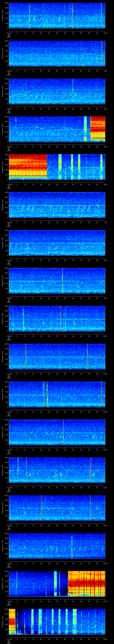Click the '6:00' end time label
Screen dimensions: 114x644
coord(105,184)
